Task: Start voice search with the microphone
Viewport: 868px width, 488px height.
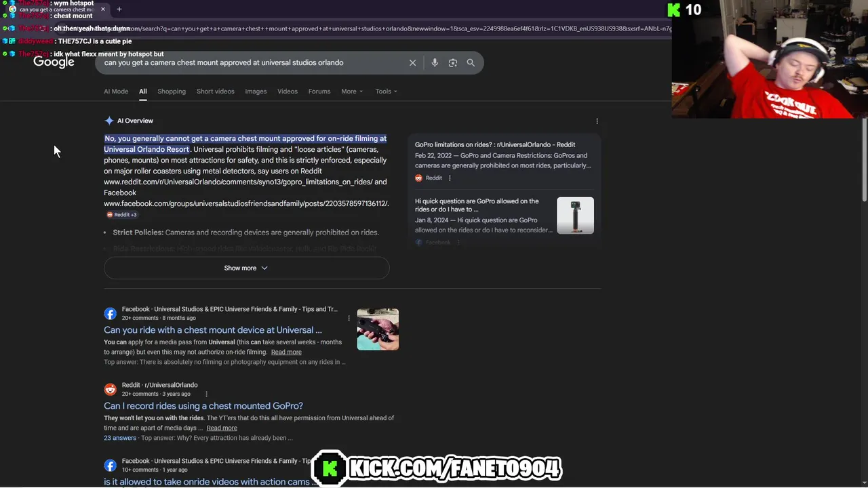Action: 435,62
